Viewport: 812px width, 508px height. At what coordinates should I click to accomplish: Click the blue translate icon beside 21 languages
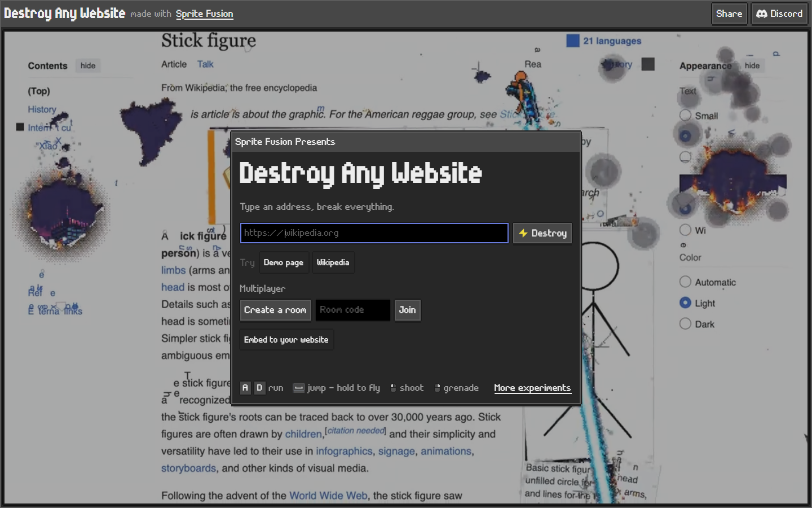point(573,41)
